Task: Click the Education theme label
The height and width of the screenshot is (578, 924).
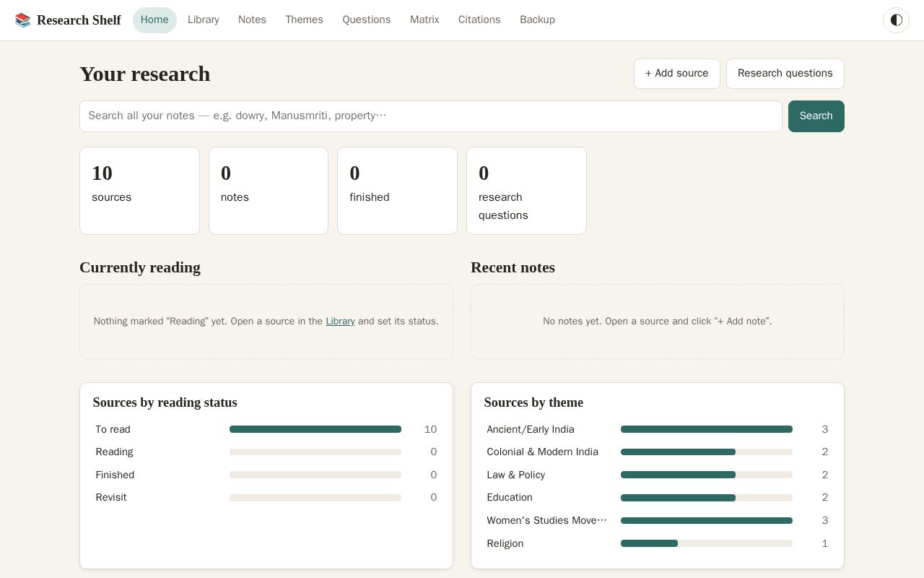Action: (510, 498)
